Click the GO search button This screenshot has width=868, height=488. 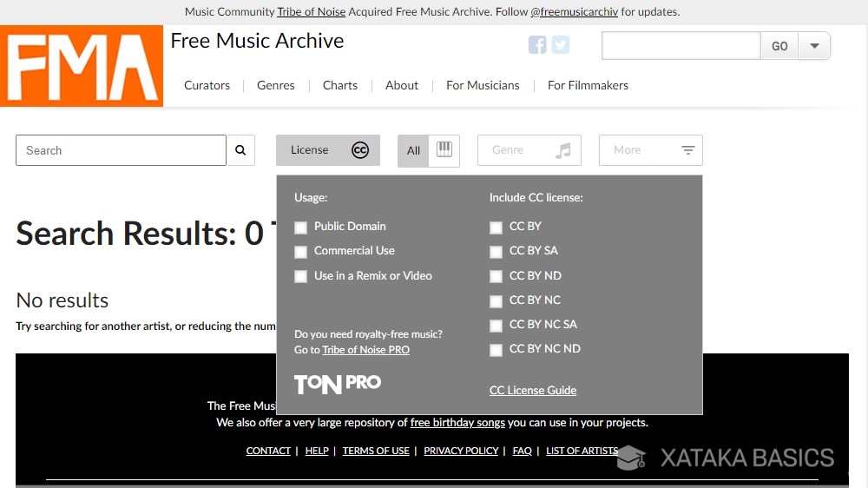[x=779, y=46]
